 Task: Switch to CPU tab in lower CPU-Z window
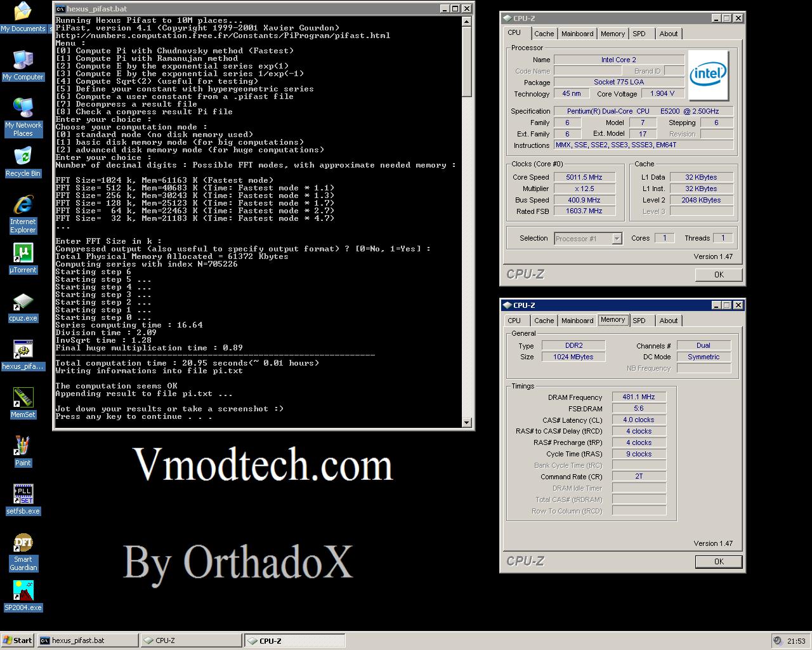click(514, 321)
